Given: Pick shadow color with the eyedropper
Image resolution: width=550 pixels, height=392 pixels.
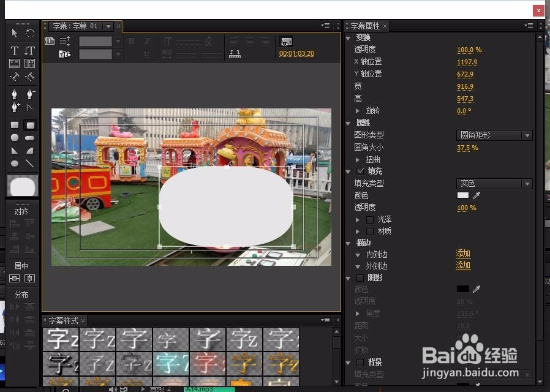Looking at the screenshot, I should (x=477, y=289).
